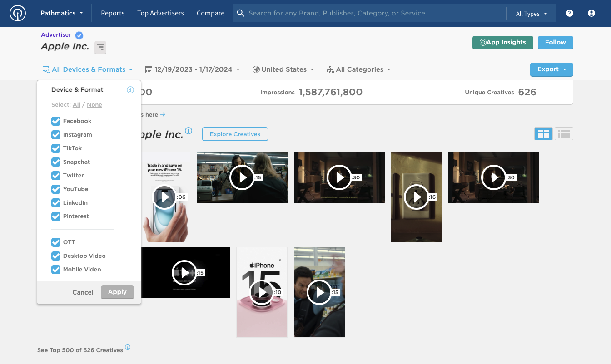Select None devices and formats link

click(x=94, y=105)
